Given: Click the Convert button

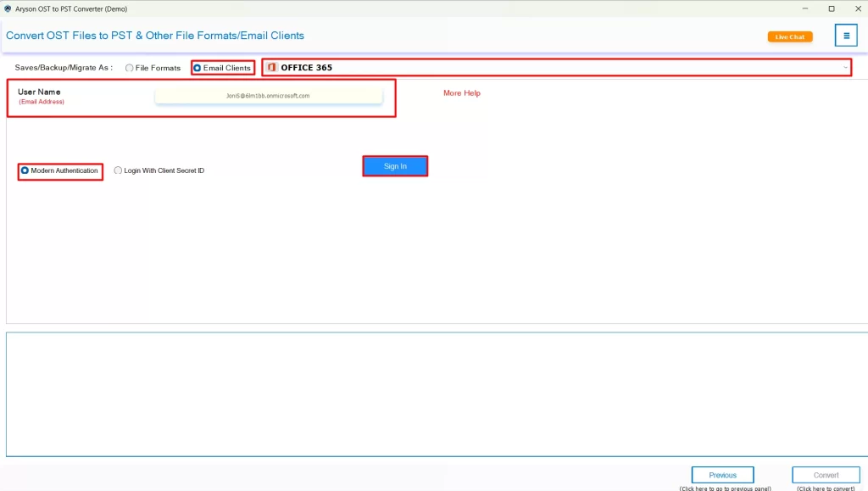Looking at the screenshot, I should point(826,474).
